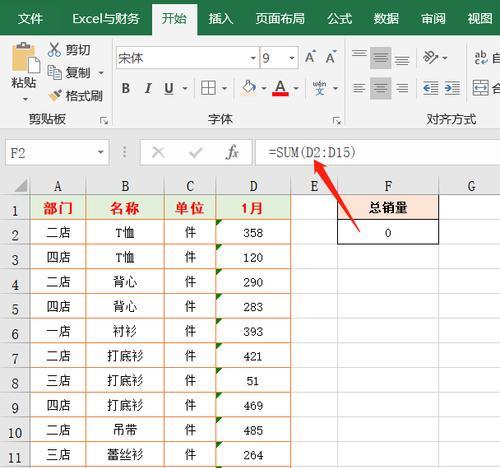The width and height of the screenshot is (500, 468).
Task: Set middle vertical alignment
Action: (380, 58)
